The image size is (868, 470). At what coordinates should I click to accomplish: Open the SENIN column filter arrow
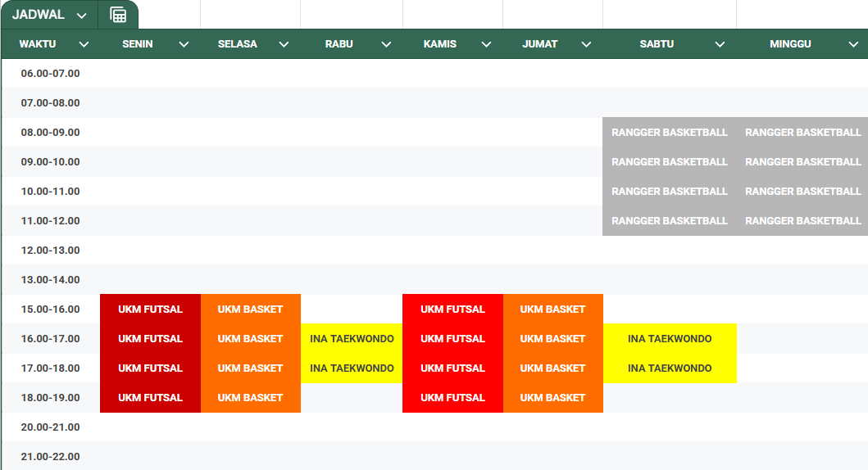pyautogui.click(x=184, y=44)
